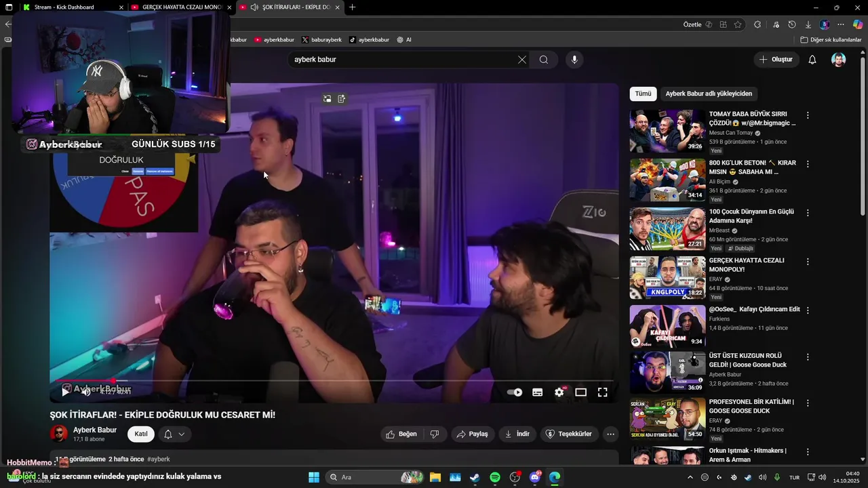Share the video via Paylaş
The image size is (868, 488).
[x=473, y=434]
